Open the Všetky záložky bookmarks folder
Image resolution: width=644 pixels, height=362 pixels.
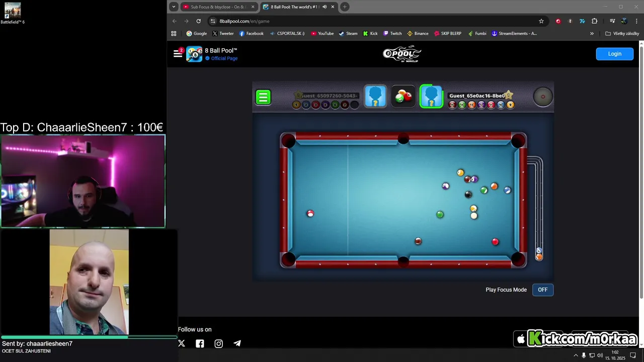[x=622, y=34]
